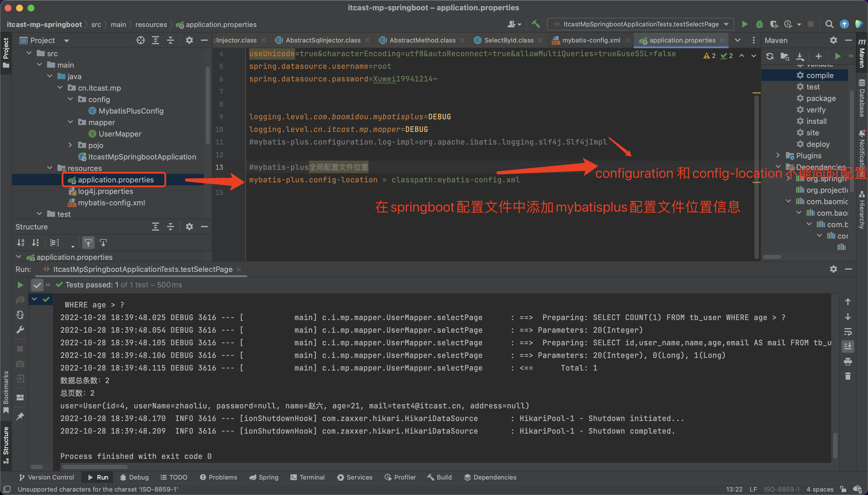Rerun the tests using the Run panel play icon
This screenshot has width=868, height=495.
click(20, 285)
